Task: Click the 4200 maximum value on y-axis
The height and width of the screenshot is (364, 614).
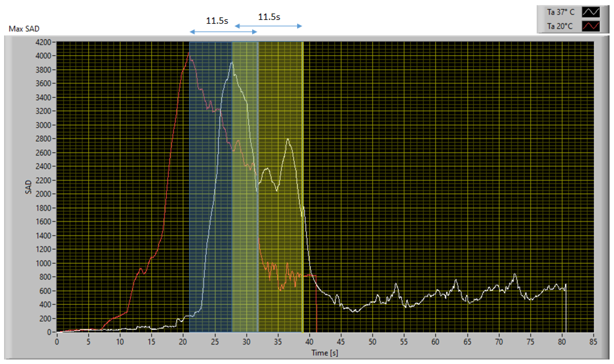Action: click(x=43, y=42)
